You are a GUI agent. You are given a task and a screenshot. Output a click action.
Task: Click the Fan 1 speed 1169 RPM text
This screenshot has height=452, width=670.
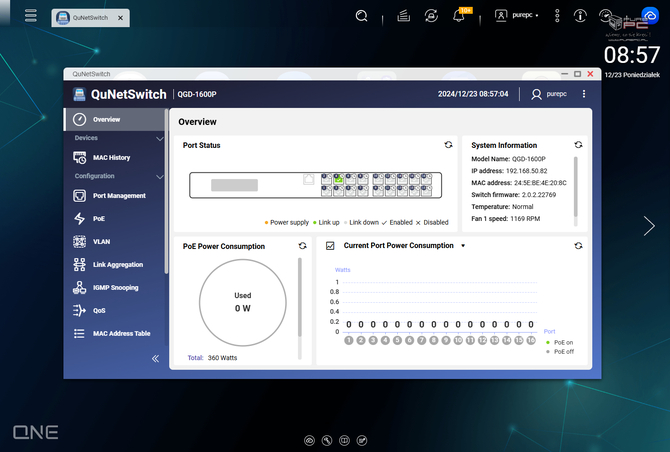coord(505,219)
